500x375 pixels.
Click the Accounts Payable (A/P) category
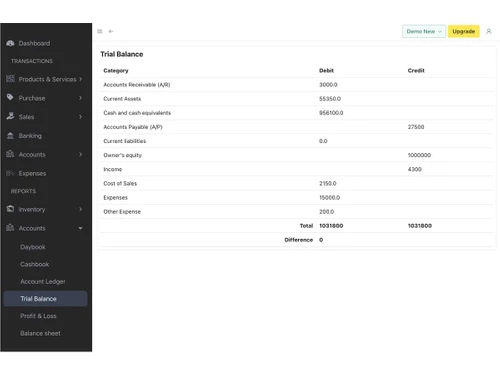click(x=133, y=127)
